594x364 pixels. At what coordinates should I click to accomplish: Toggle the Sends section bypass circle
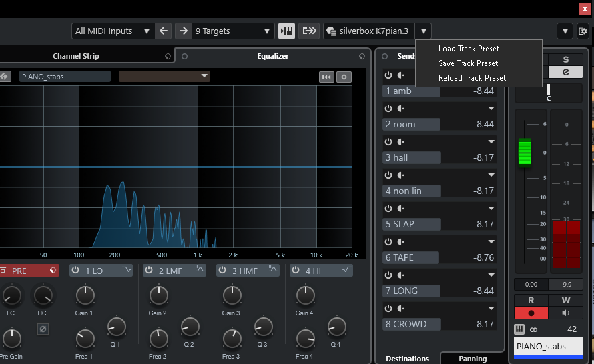pos(385,57)
